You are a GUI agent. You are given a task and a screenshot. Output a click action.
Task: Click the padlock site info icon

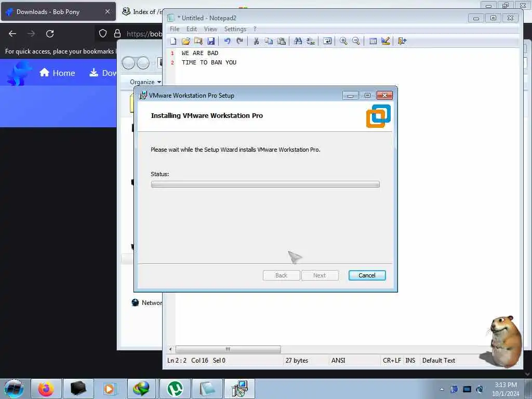coord(117,33)
